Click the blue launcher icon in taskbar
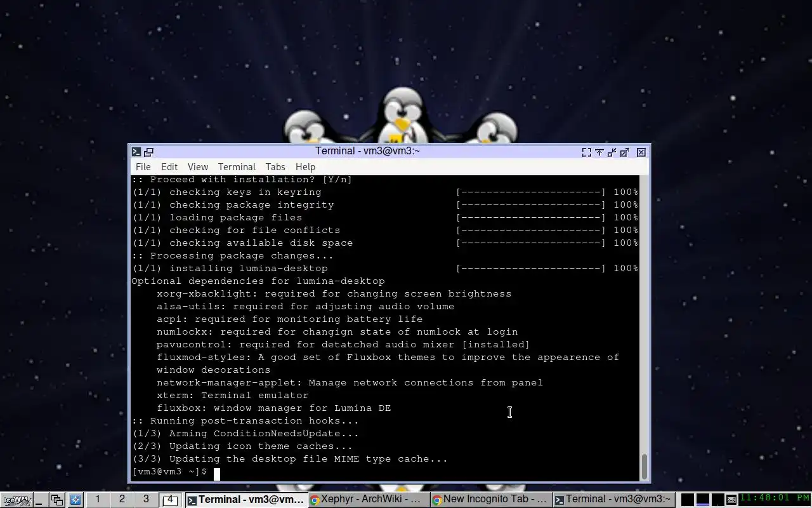The width and height of the screenshot is (812, 508). click(x=75, y=500)
